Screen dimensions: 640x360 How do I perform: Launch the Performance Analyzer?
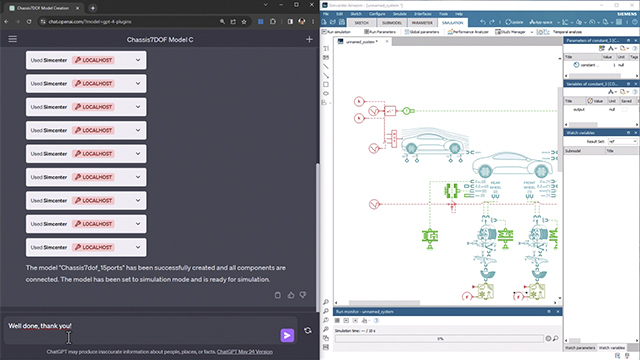click(468, 32)
